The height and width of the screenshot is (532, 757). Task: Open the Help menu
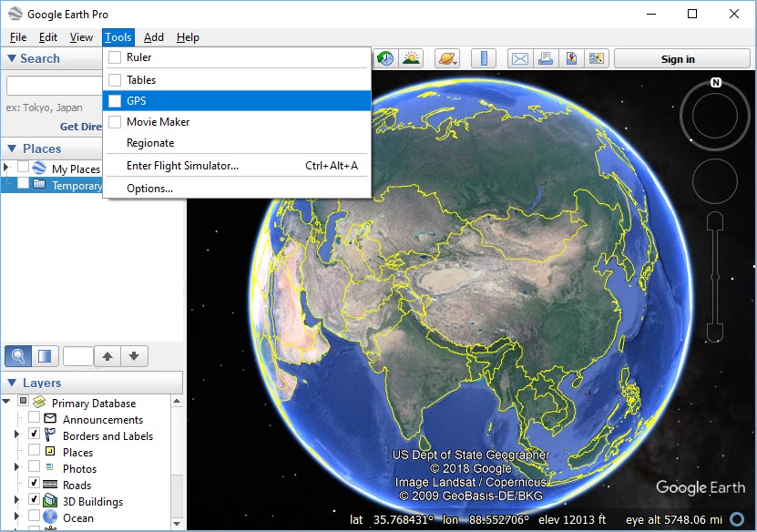click(188, 37)
